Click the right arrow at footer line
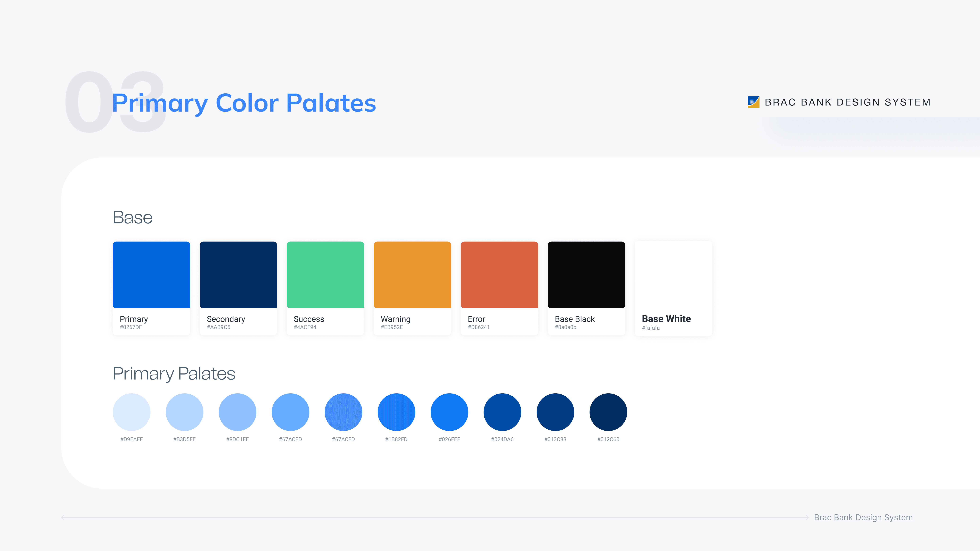The height and width of the screenshot is (551, 980). coord(806,517)
